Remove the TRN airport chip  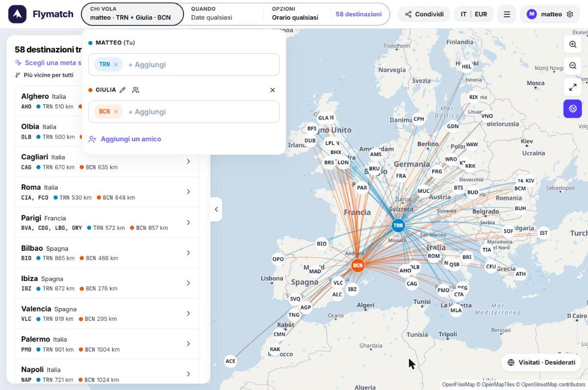point(116,64)
